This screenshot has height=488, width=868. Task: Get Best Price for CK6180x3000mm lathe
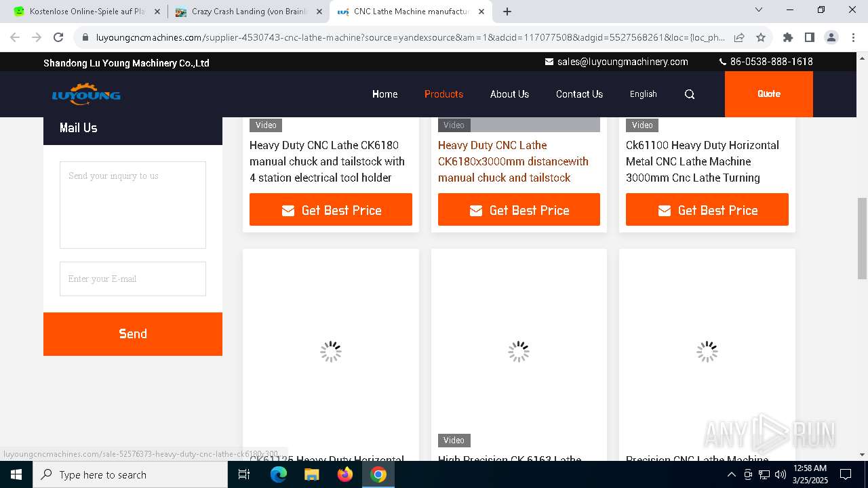[x=519, y=209]
